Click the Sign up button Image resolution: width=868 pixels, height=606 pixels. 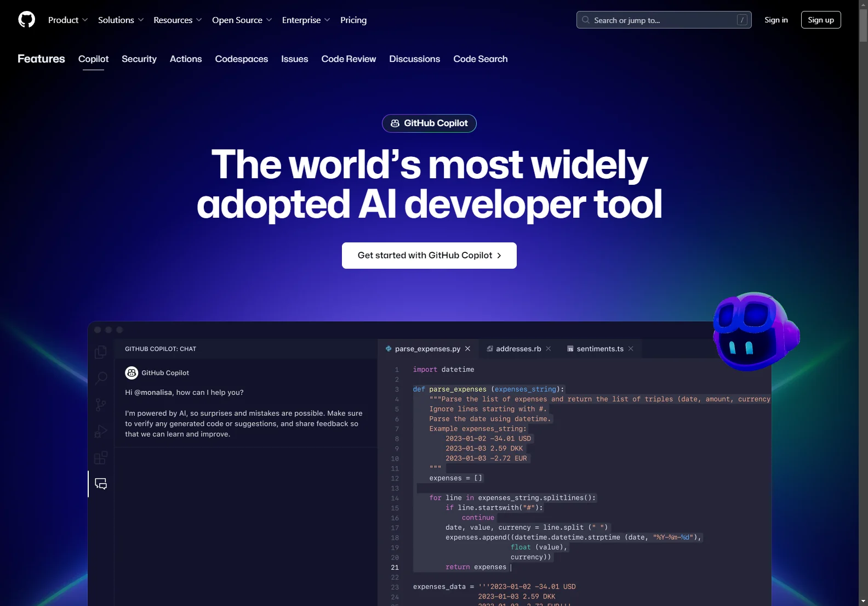click(x=821, y=20)
